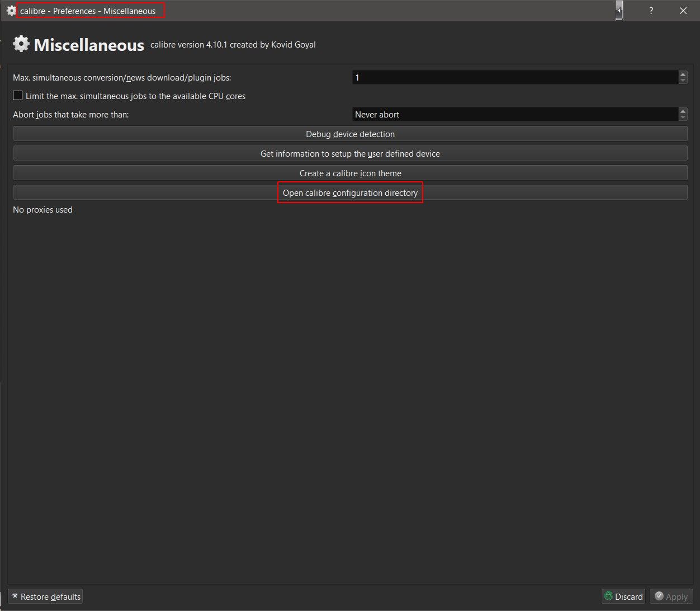
Task: Click the Never abort field
Action: (515, 114)
